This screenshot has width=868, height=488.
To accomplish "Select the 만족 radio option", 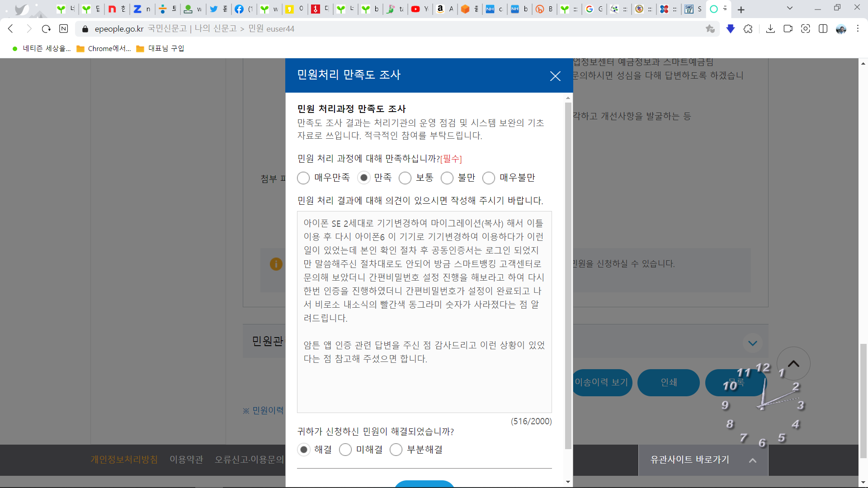I will tap(363, 178).
